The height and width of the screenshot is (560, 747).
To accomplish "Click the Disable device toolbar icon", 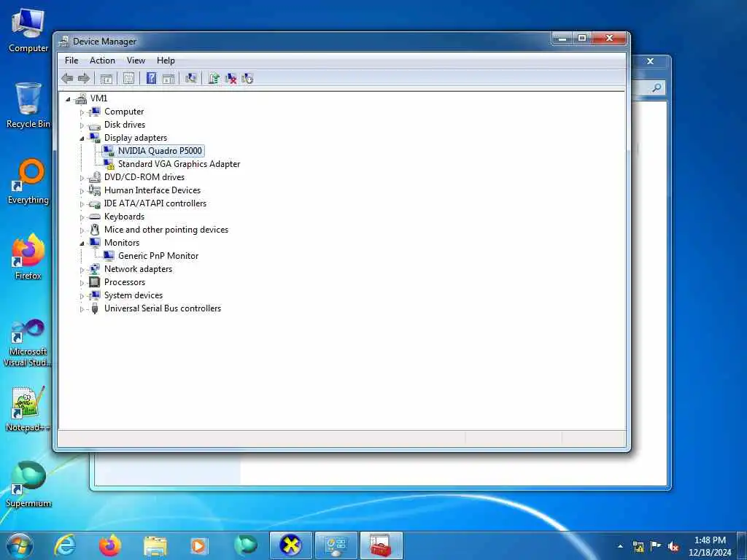I will click(247, 79).
